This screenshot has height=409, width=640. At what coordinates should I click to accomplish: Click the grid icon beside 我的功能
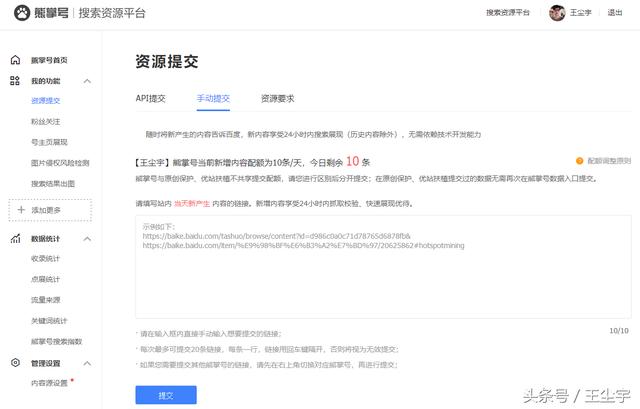[15, 80]
